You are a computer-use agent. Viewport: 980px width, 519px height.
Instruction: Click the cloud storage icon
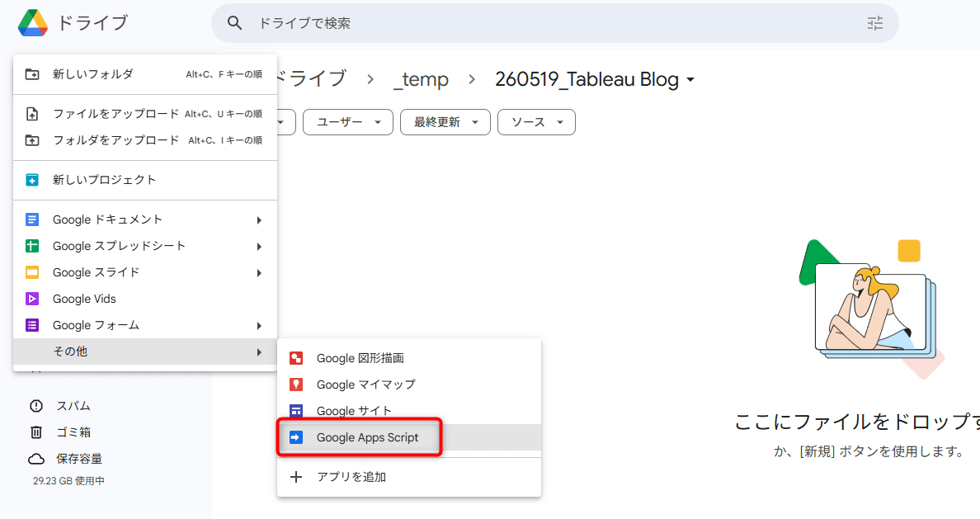[x=36, y=459]
